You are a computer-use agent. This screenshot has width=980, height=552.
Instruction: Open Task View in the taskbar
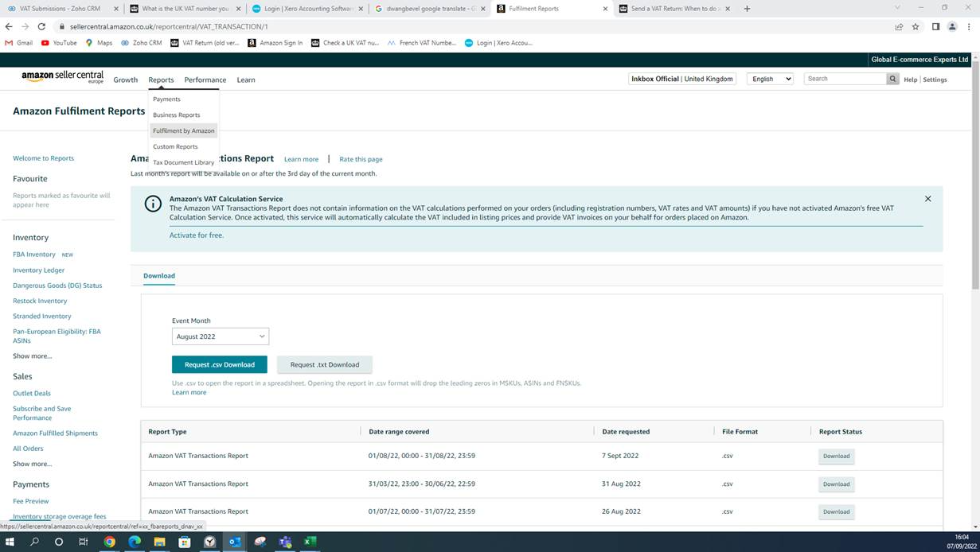point(83,542)
